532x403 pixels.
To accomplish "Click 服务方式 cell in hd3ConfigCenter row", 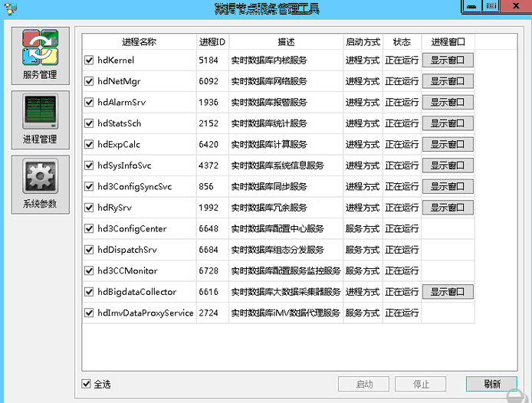I will coord(363,228).
